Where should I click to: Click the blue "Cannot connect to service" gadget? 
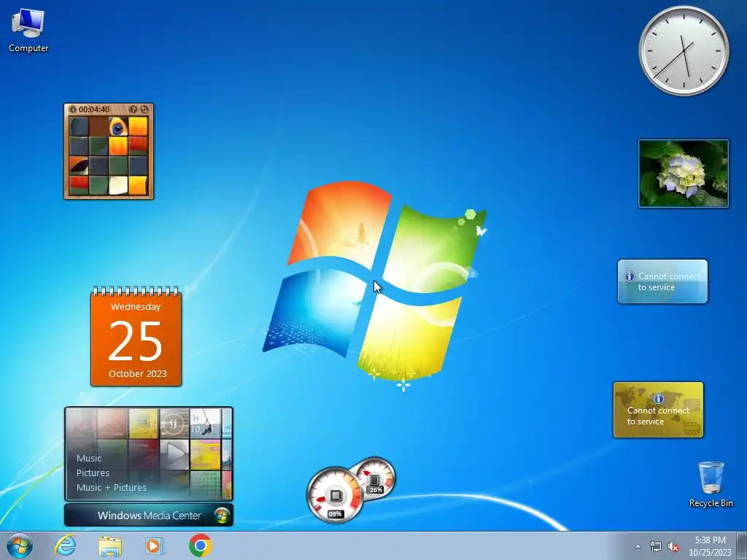tap(662, 281)
